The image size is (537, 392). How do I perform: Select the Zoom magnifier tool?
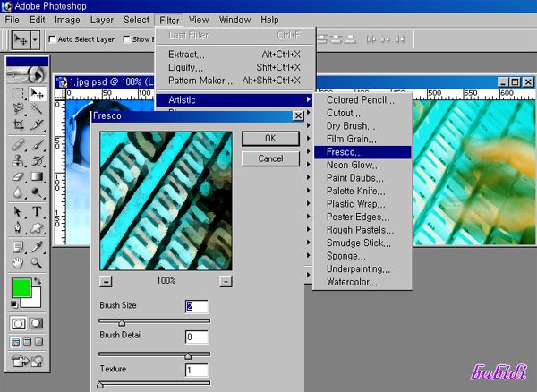point(37,263)
